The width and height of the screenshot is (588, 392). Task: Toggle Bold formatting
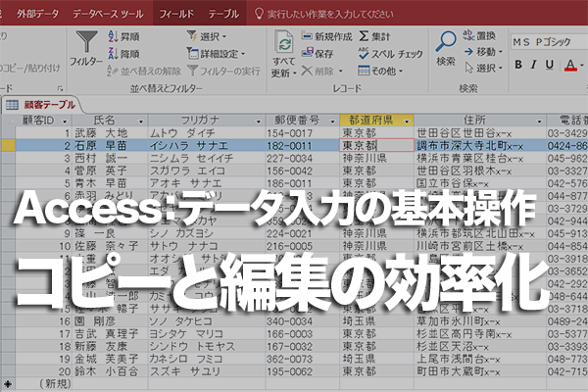click(x=518, y=65)
